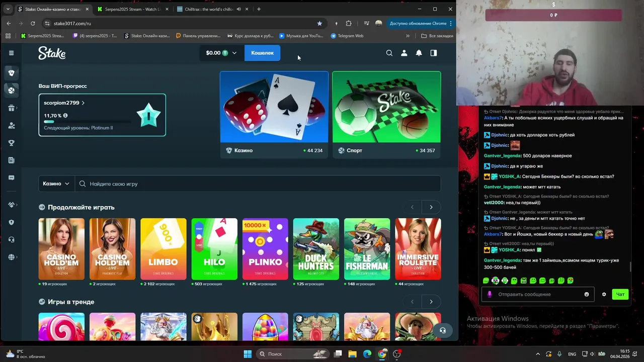Screen dimensions: 644x362
Task: Open the user profile icon
Action: click(404, 53)
